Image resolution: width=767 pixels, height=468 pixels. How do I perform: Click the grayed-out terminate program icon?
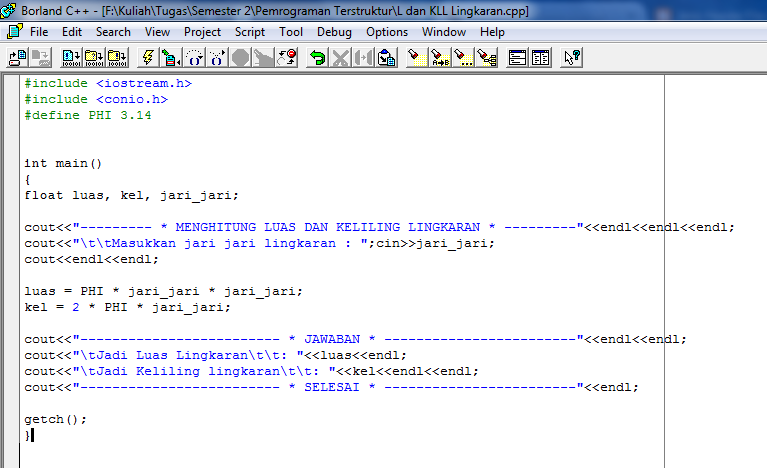click(263, 58)
